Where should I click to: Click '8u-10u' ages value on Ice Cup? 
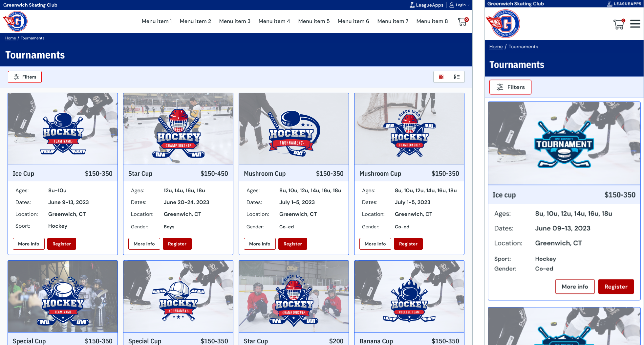click(x=57, y=191)
